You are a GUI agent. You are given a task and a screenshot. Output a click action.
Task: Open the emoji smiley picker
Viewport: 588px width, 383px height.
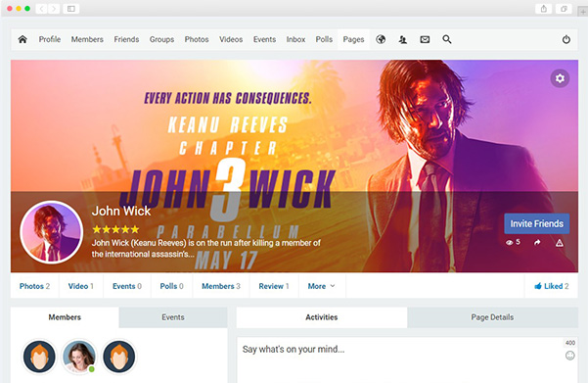(570, 356)
